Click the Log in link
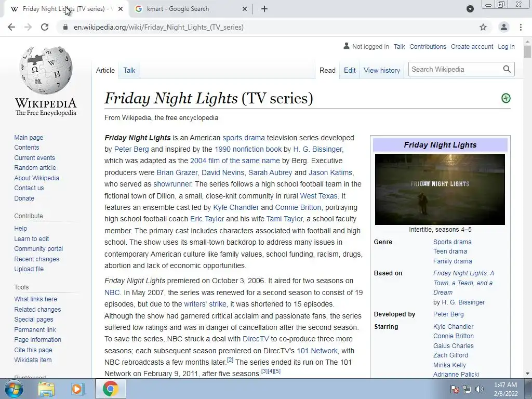The image size is (532, 399). pos(506,46)
